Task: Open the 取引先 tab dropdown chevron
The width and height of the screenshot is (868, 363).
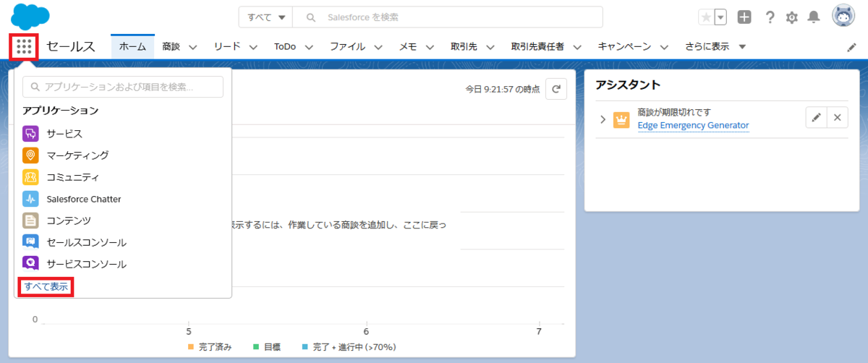Action: pos(490,47)
